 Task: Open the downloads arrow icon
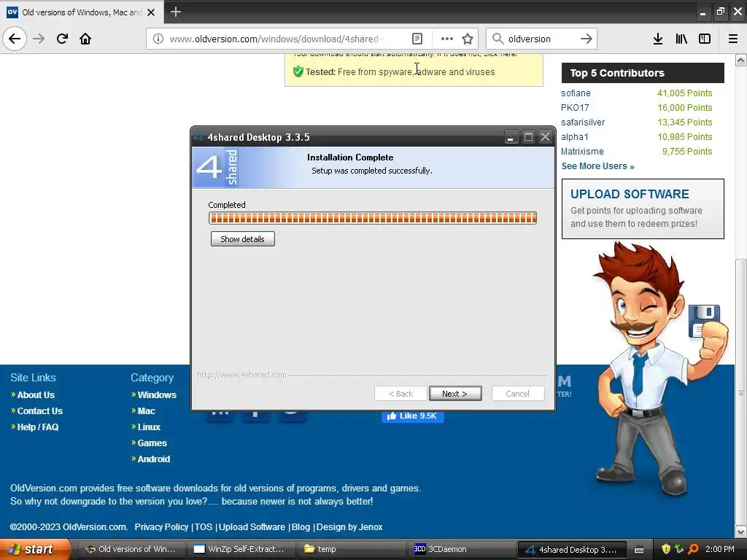tap(657, 39)
